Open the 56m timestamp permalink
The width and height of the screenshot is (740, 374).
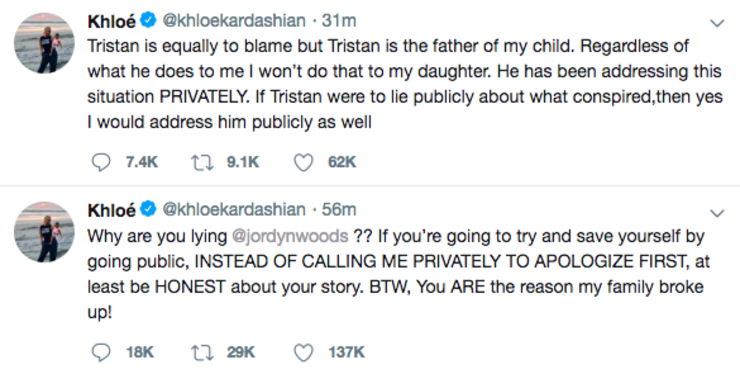pyautogui.click(x=339, y=209)
